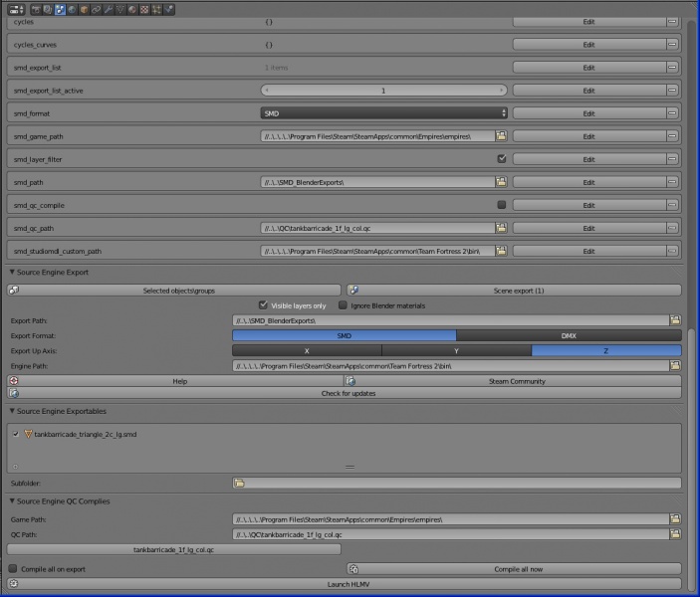Adjust the smd_export_list_active value slider
This screenshot has width=700, height=597.
(x=383, y=91)
